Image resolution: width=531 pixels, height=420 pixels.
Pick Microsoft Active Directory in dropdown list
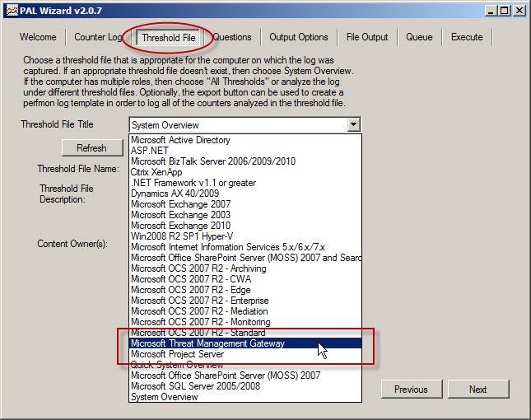(x=180, y=140)
